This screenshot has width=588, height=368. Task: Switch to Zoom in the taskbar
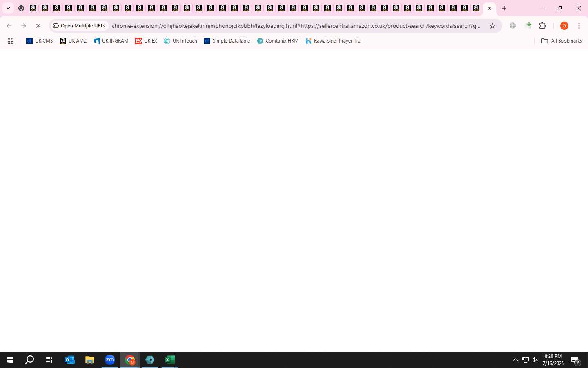tap(110, 360)
